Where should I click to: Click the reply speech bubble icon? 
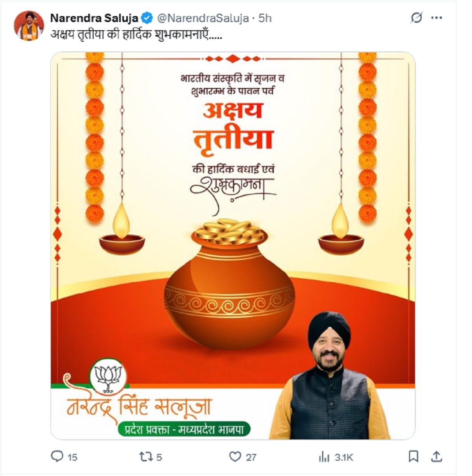click(x=57, y=456)
